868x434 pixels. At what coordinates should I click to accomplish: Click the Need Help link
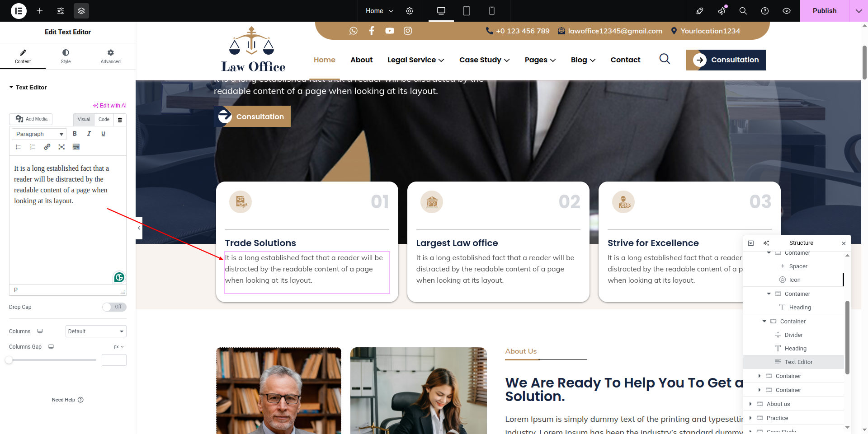coord(68,400)
